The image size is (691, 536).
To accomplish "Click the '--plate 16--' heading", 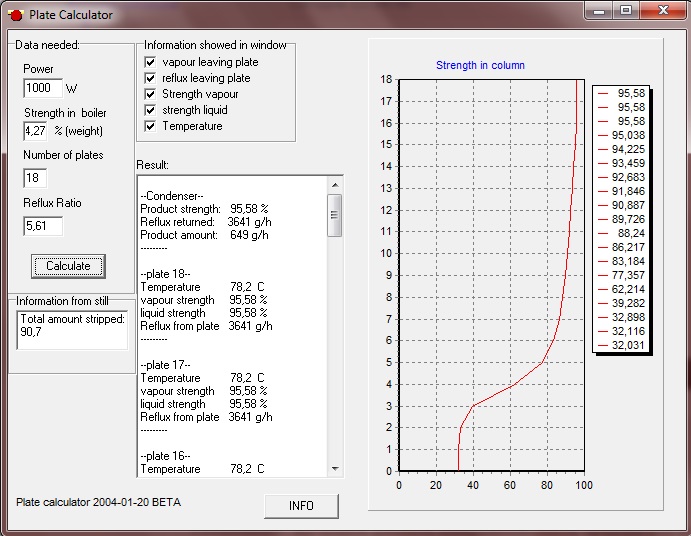I will [x=165, y=456].
